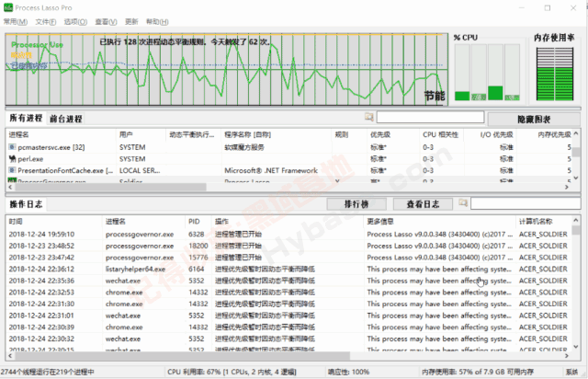Focus the process search input field

pos(430,117)
